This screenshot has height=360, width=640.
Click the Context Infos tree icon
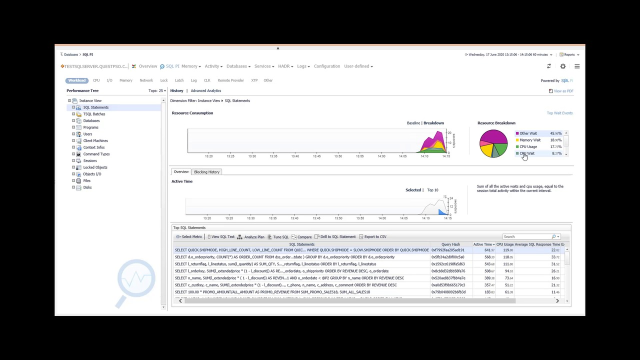tap(79, 147)
